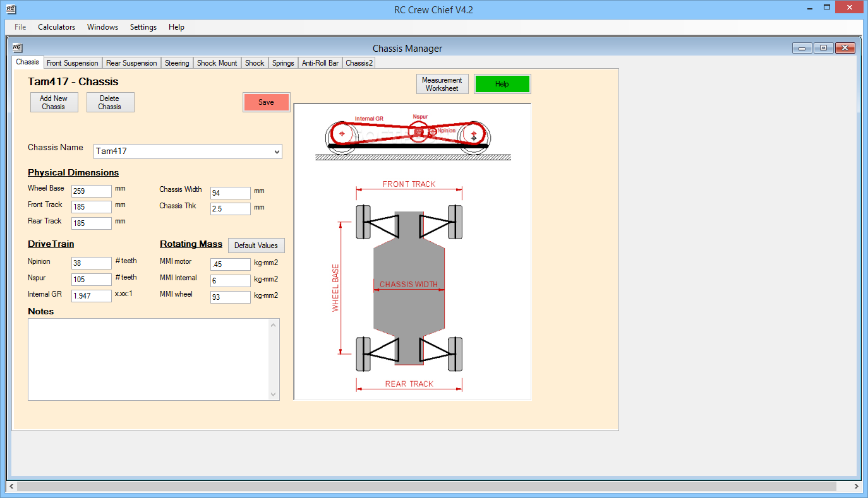Click the Npinion teeth input field
868x498 pixels.
click(92, 263)
